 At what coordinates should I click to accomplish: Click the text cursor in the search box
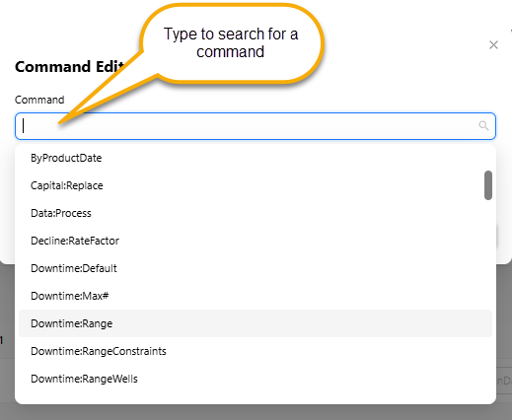(23, 126)
